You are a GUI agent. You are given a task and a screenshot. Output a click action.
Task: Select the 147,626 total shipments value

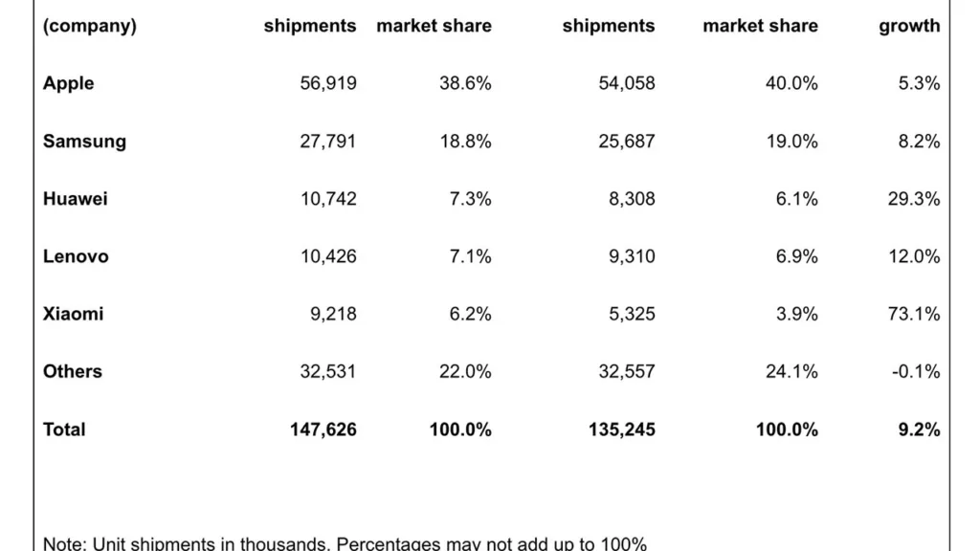point(323,430)
